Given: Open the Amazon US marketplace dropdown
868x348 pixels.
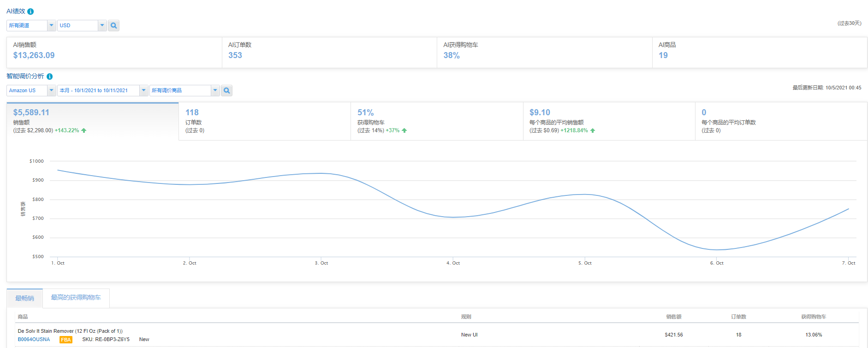Looking at the screenshot, I should 51,91.
